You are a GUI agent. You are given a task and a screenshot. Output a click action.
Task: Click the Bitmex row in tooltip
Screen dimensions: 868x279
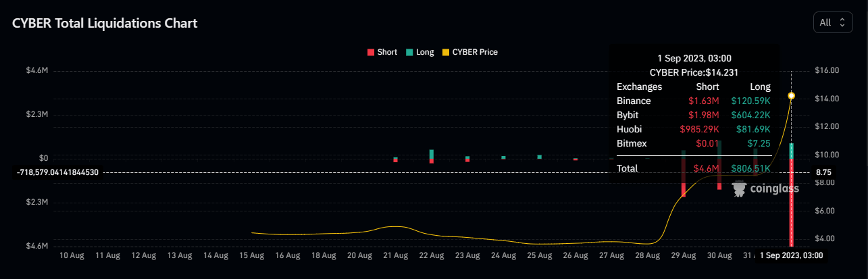(694, 143)
